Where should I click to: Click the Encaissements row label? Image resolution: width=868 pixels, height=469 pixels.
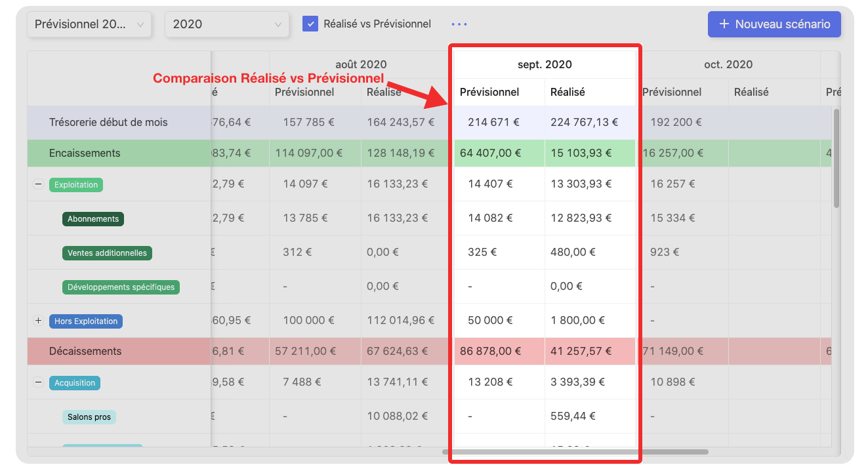coord(85,153)
